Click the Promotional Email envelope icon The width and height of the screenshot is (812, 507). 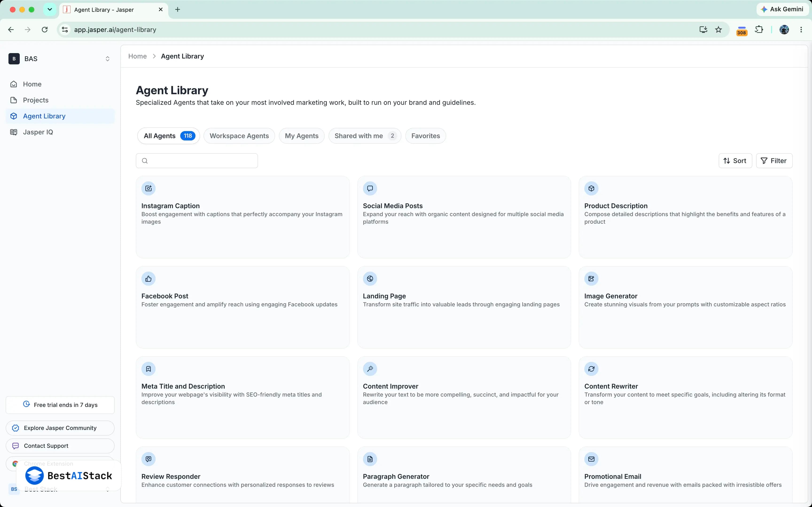tap(591, 459)
